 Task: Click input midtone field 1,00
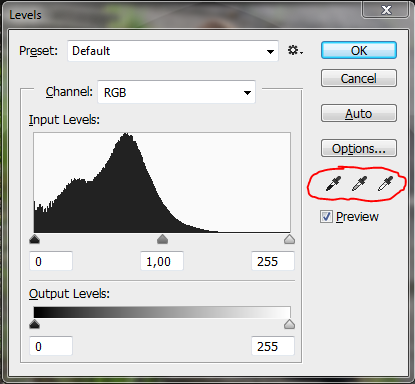point(162,261)
